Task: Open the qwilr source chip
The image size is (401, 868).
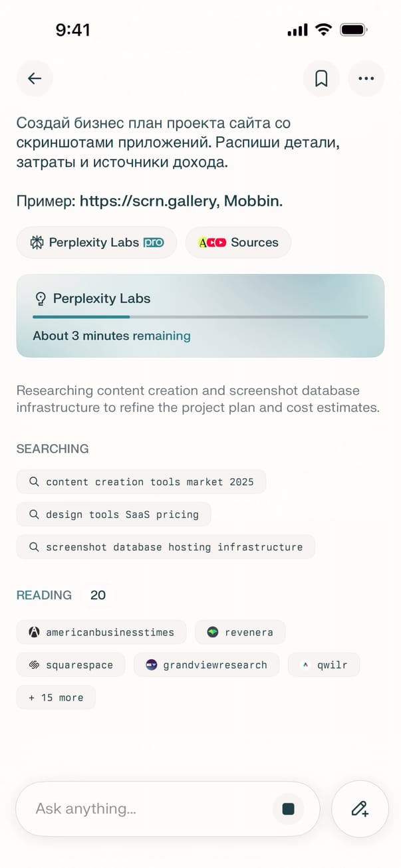Action: coord(323,665)
